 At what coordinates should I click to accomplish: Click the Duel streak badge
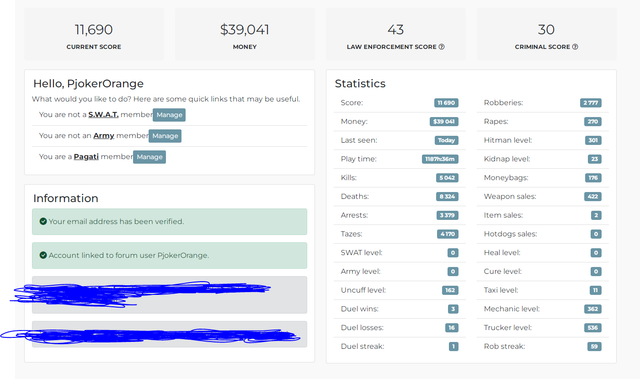coord(453,347)
